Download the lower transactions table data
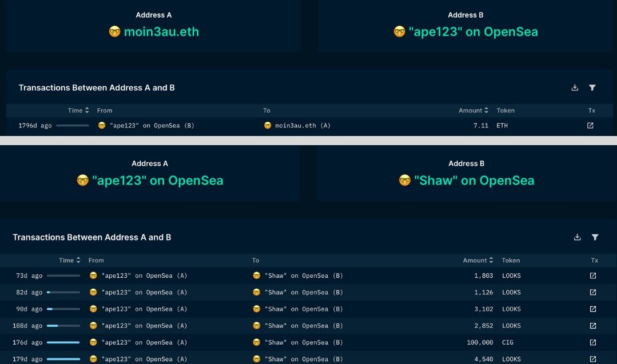Screen dimensions: 617x364 point(577,237)
